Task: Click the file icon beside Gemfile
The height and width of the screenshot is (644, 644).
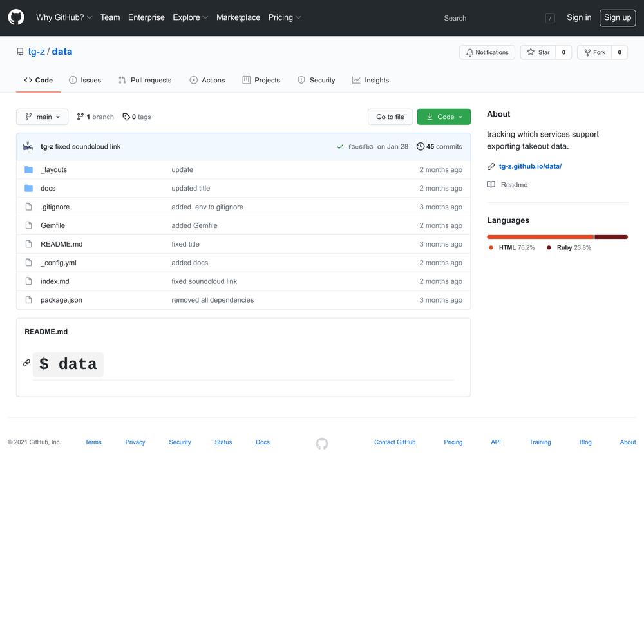Action: pos(28,225)
